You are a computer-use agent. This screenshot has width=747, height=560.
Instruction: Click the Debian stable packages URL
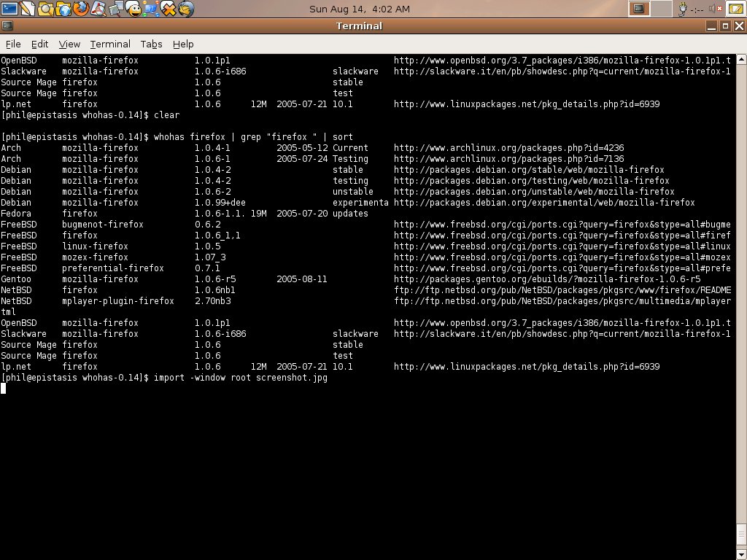coord(529,170)
